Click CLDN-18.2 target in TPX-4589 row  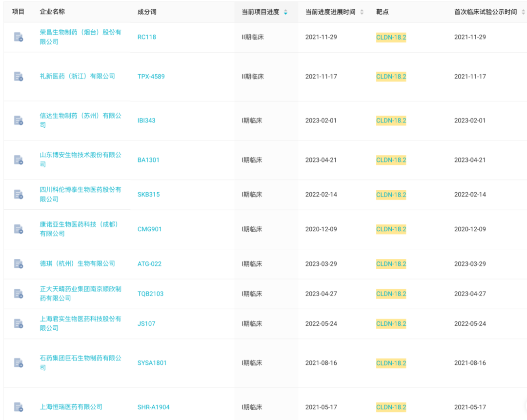(x=391, y=77)
